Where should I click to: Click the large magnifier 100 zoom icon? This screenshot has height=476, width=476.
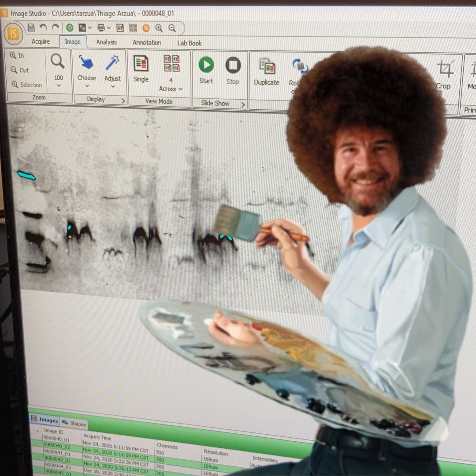tap(58, 61)
